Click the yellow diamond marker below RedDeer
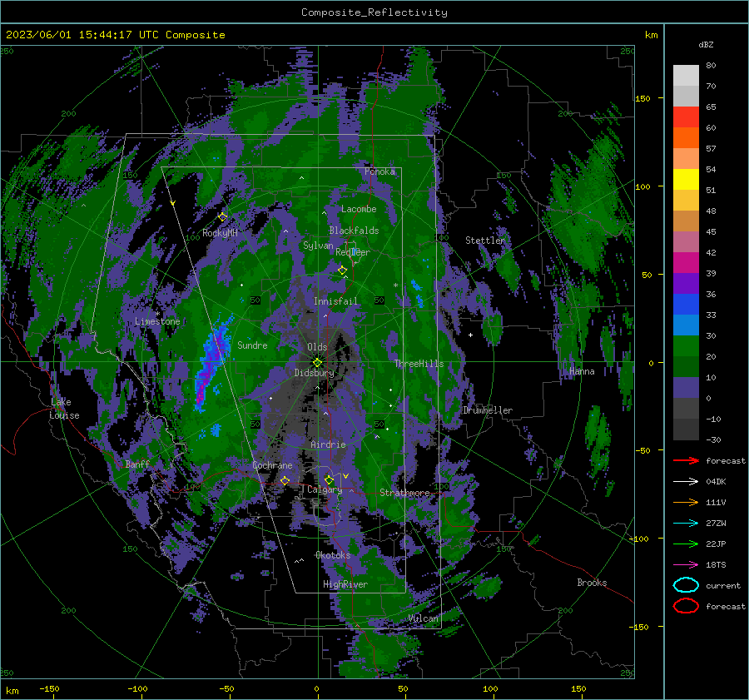 point(342,271)
